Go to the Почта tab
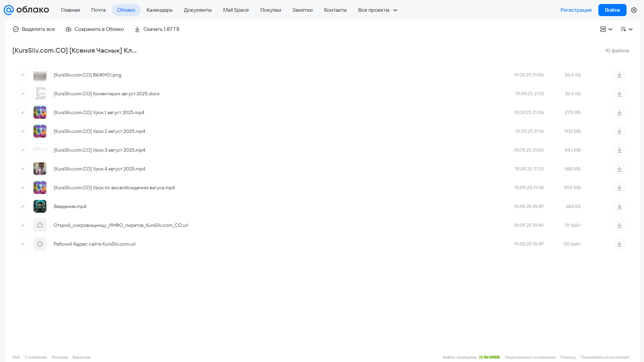 (x=98, y=10)
